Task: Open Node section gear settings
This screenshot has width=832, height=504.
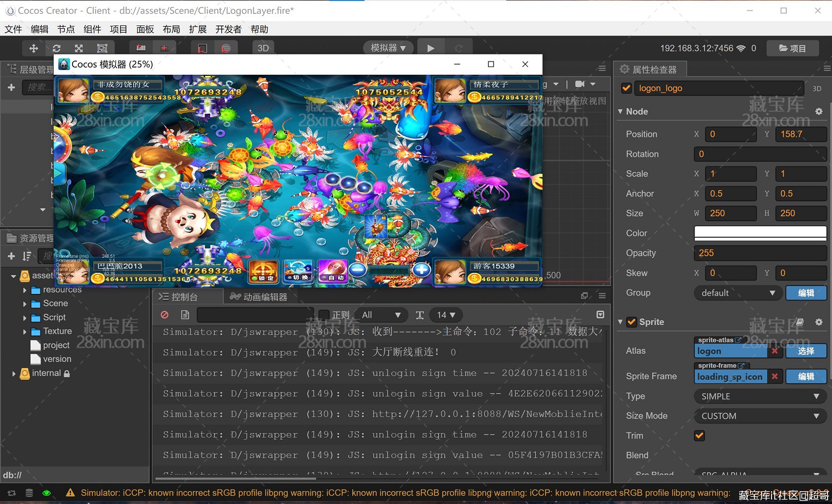Action: coord(819,111)
